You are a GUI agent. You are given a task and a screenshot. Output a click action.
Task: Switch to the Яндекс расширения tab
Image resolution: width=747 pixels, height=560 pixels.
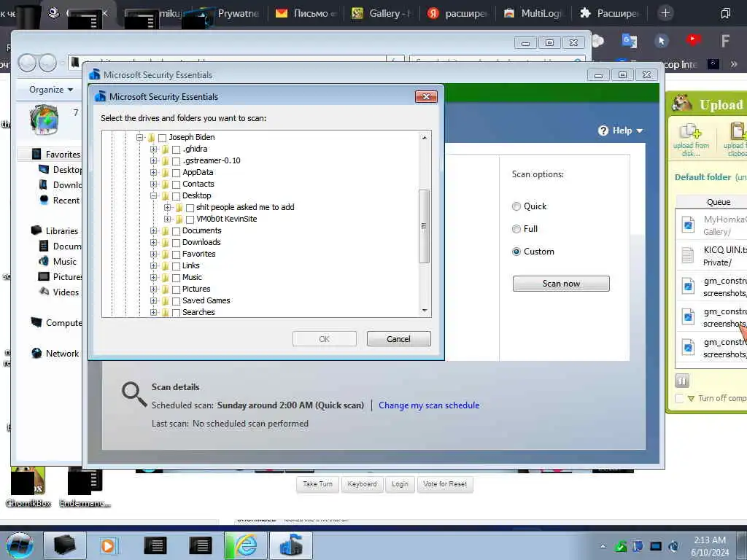coord(458,13)
